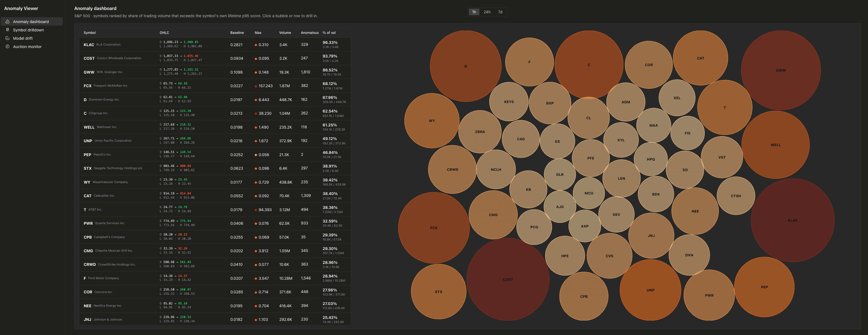Select the CPB bubble in chart
This screenshot has height=335, width=868.
583,296
